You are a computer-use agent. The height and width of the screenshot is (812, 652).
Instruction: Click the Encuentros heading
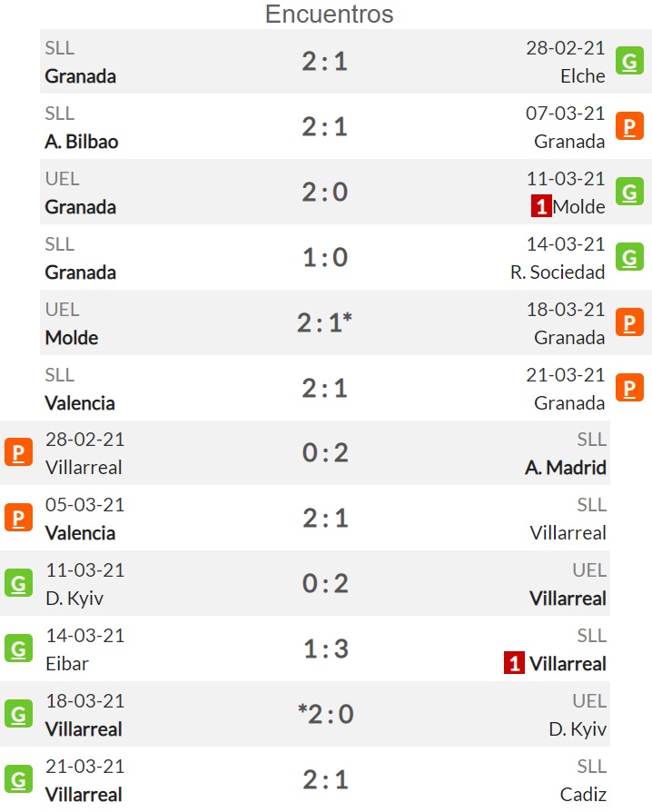coord(330,14)
